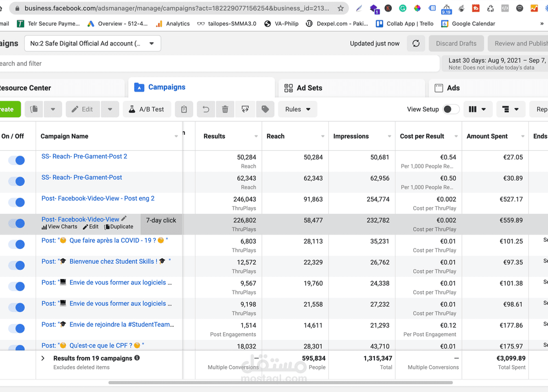Bookmark page using the star icon
The image size is (548, 392).
click(x=340, y=8)
